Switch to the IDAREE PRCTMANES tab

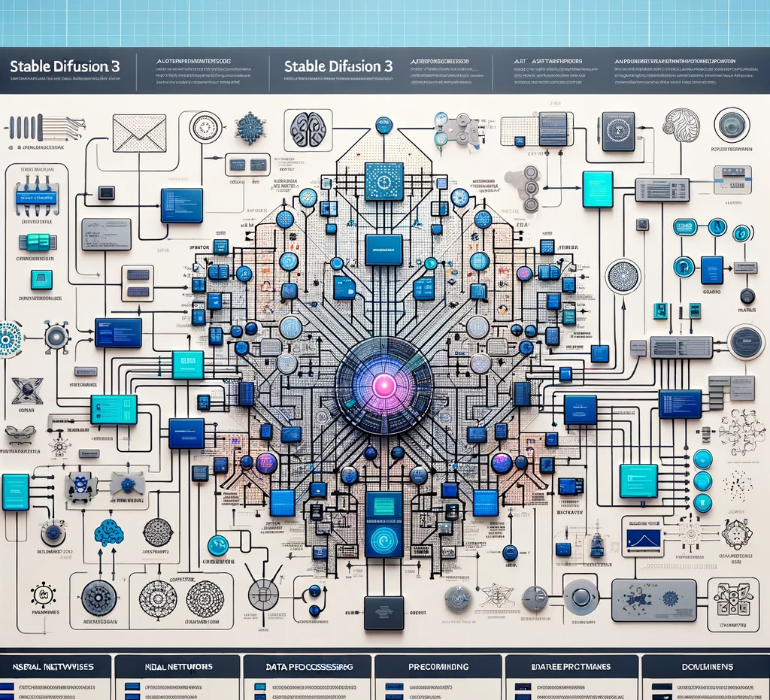(571, 667)
